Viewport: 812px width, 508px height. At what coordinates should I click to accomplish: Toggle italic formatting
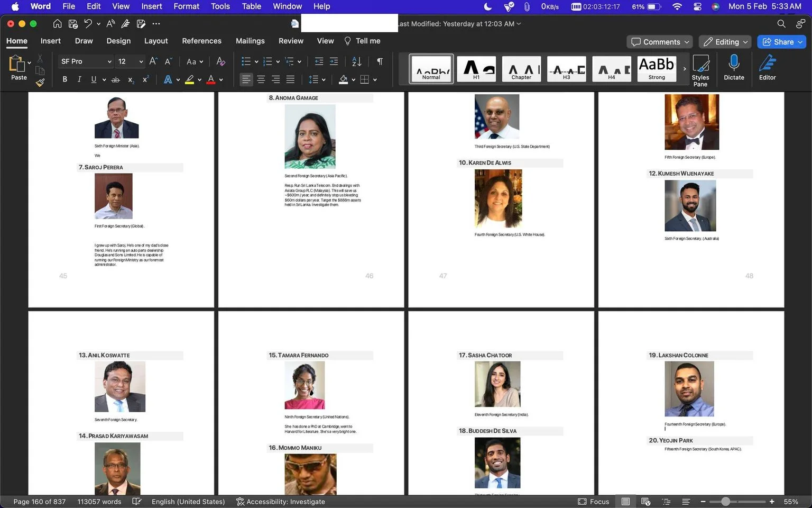coord(79,79)
